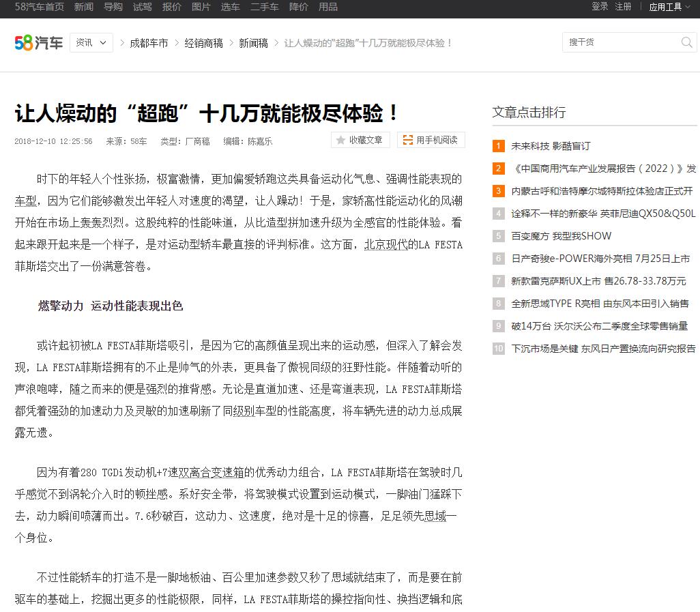
Task: Open ranking item 百变魔方 我型我SHOW
Action: (x=562, y=235)
